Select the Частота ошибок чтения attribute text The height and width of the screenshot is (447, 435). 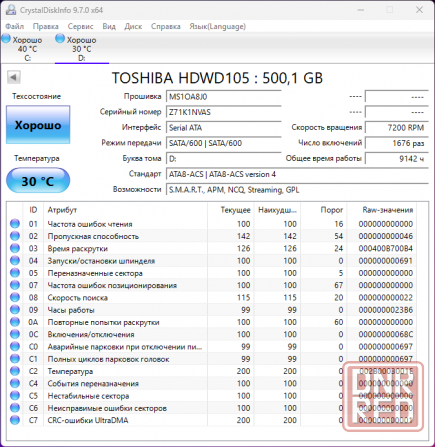click(90, 224)
